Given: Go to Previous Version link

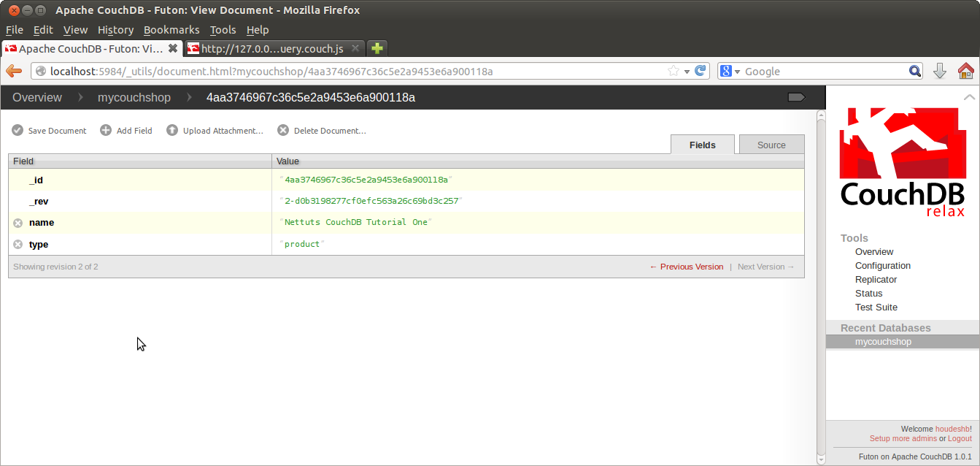Looking at the screenshot, I should [x=687, y=267].
